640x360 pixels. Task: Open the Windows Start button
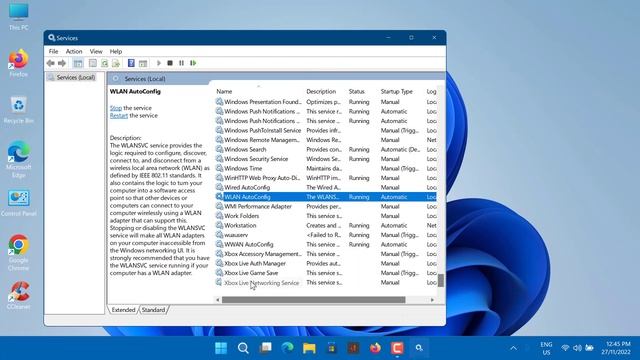221,348
